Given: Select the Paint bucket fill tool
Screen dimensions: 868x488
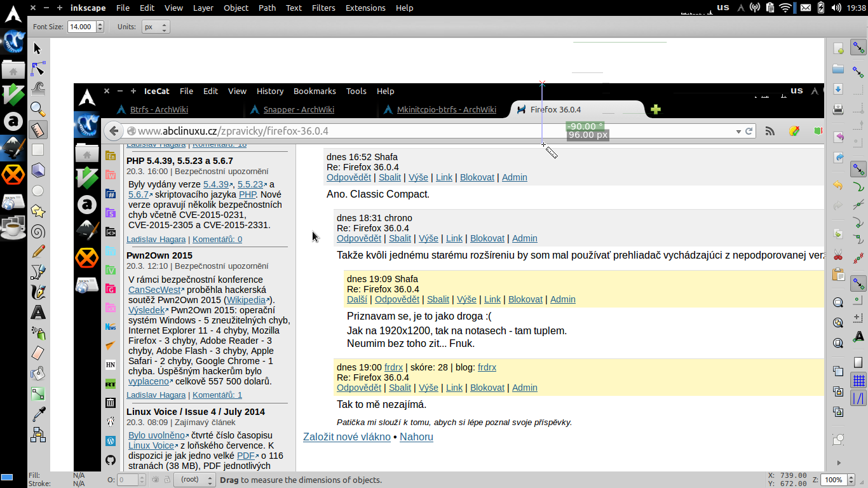Looking at the screenshot, I should click(37, 374).
